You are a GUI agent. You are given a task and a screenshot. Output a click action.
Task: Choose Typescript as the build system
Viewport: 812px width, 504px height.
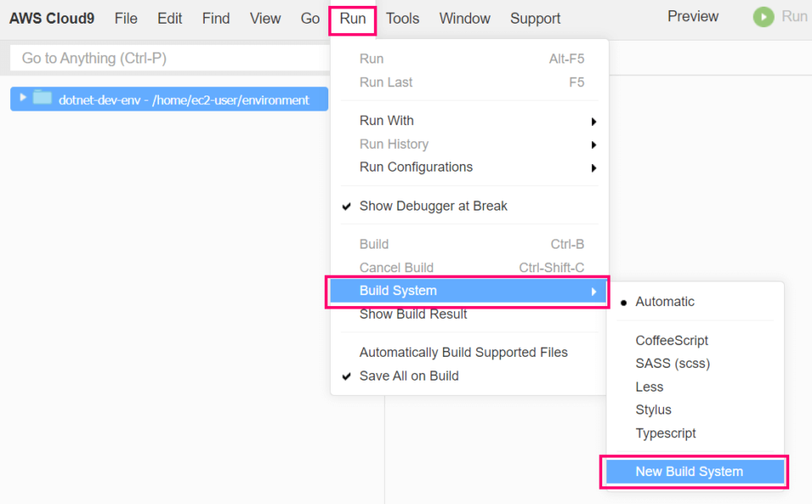click(x=666, y=433)
